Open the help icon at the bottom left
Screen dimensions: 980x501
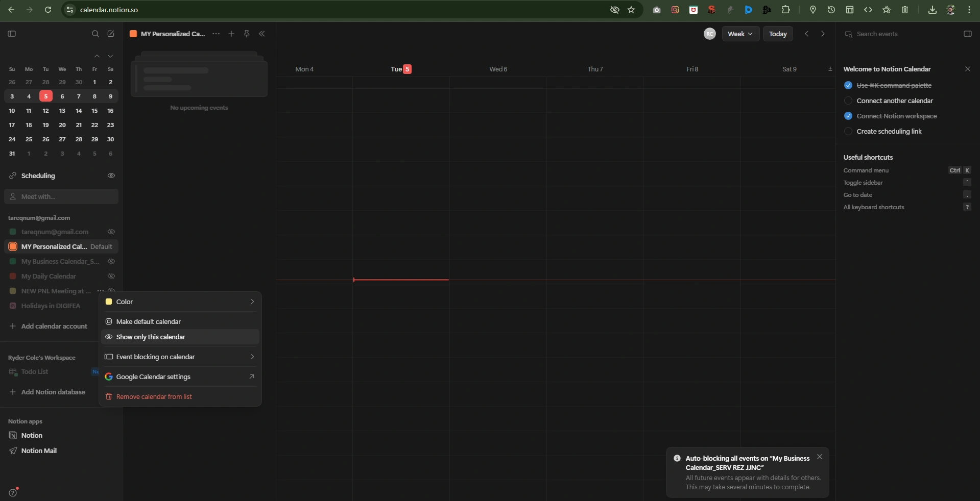tap(13, 492)
